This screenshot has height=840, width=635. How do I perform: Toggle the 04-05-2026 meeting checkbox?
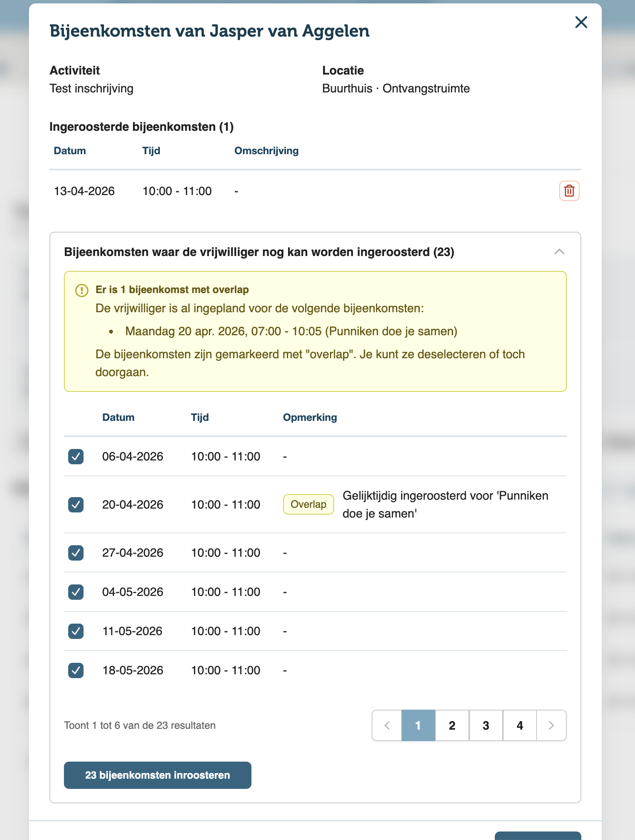tap(76, 592)
